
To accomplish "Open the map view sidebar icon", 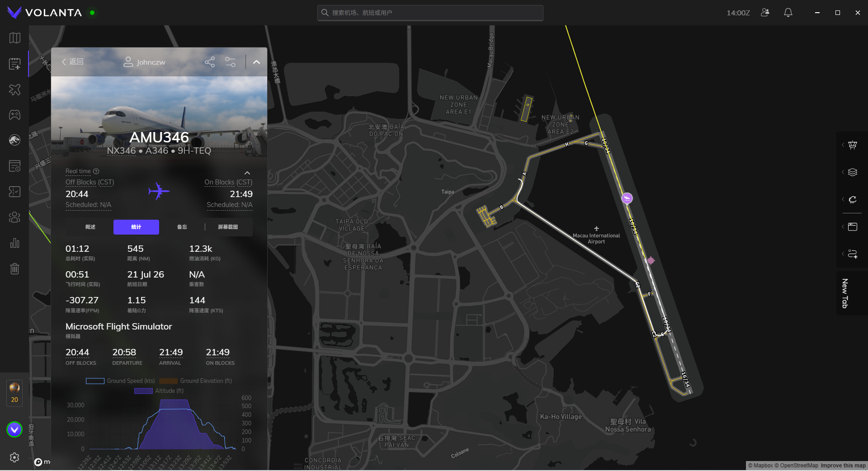I will (x=14, y=38).
